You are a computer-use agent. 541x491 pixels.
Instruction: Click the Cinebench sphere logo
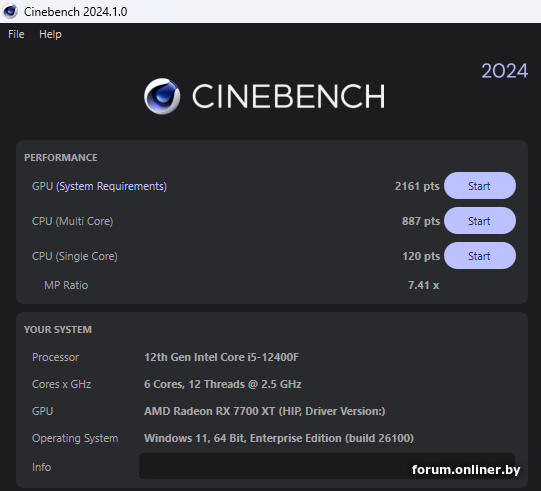pos(162,96)
